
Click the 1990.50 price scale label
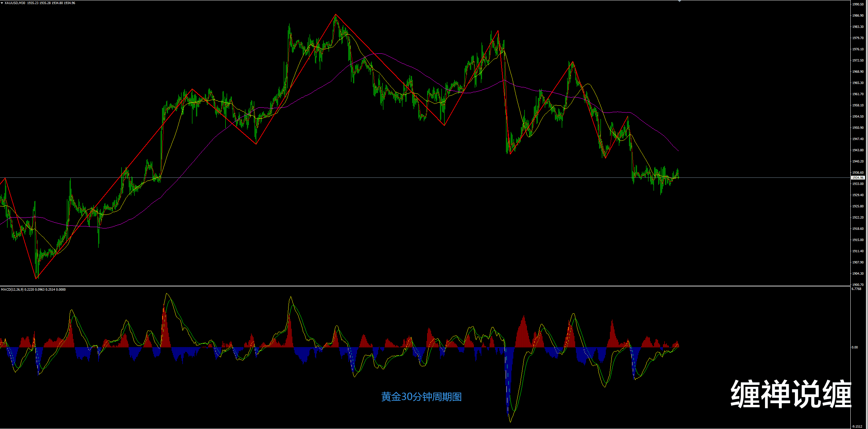tap(858, 4)
